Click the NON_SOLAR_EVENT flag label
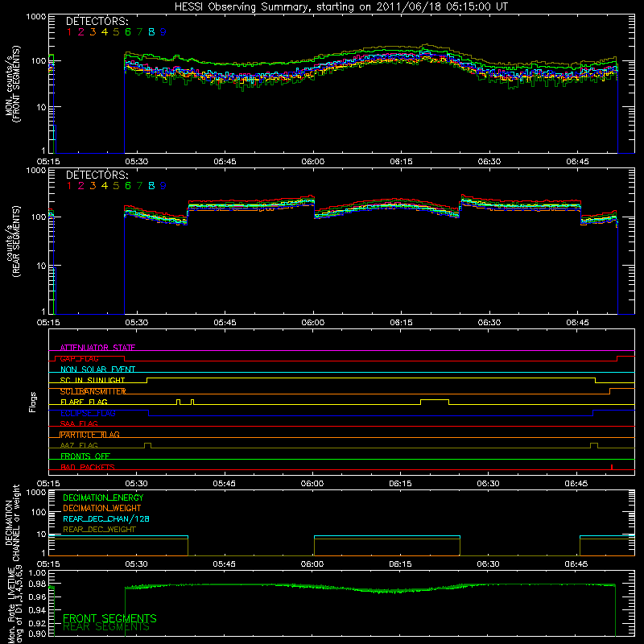Viewport: 644px width, 644px height. point(97,369)
